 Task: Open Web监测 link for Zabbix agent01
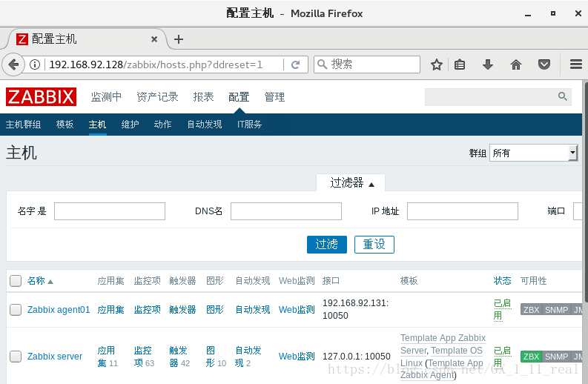click(297, 310)
